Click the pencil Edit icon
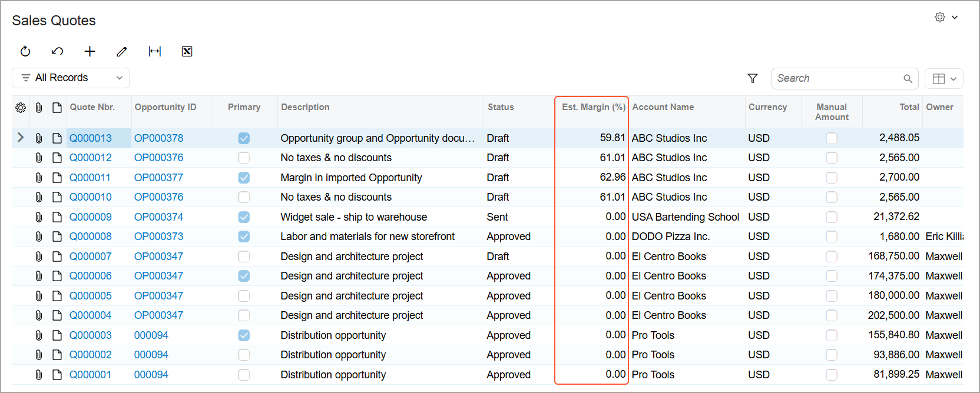 (x=122, y=51)
